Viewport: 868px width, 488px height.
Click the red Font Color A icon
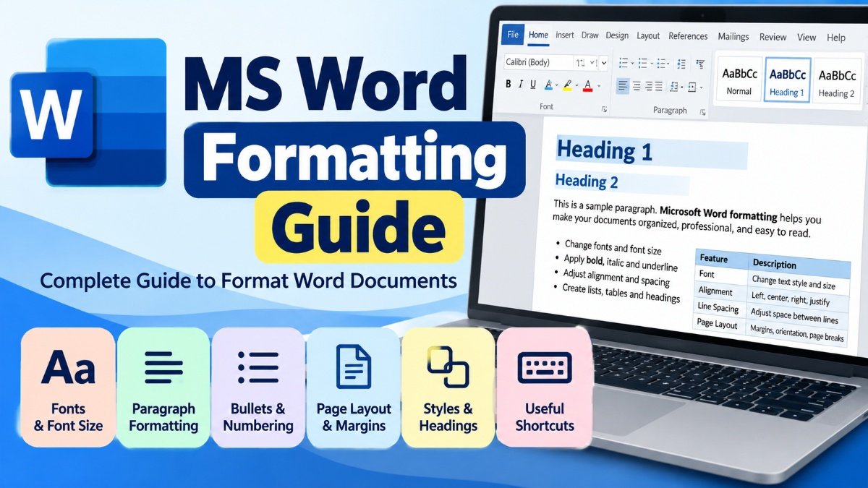pos(587,85)
